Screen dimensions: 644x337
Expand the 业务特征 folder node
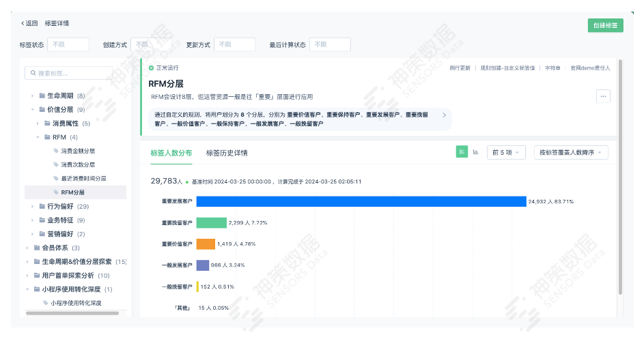[33, 220]
